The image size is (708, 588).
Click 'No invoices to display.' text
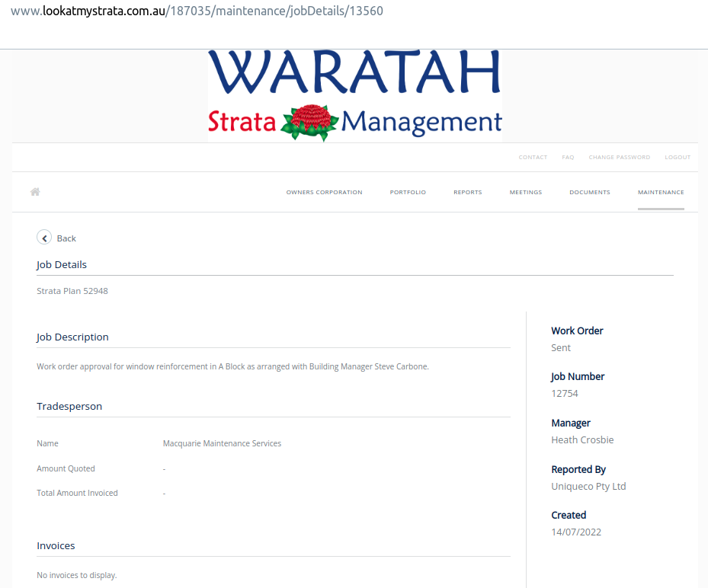pyautogui.click(x=77, y=575)
